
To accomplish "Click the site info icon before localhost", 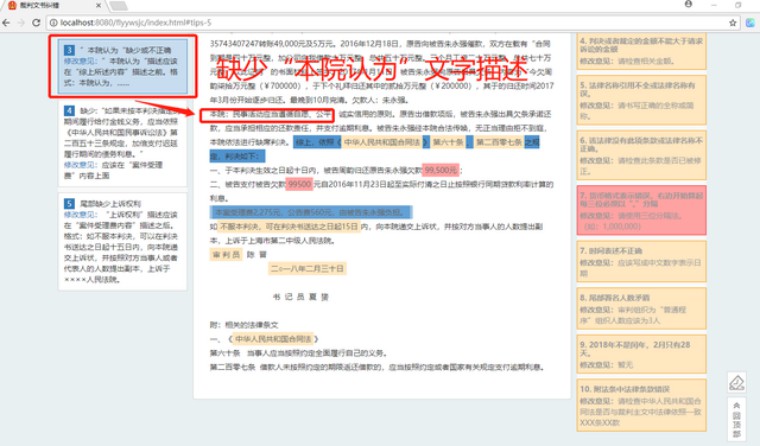I will point(53,22).
